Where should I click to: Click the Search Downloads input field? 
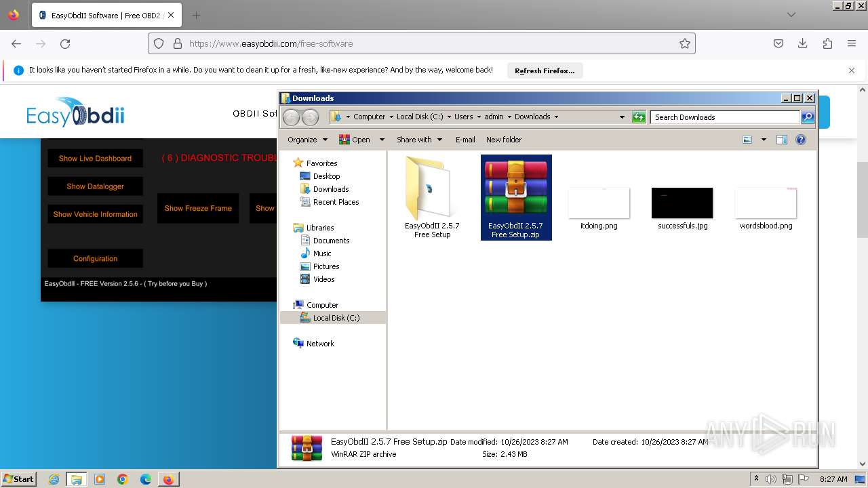click(x=725, y=117)
